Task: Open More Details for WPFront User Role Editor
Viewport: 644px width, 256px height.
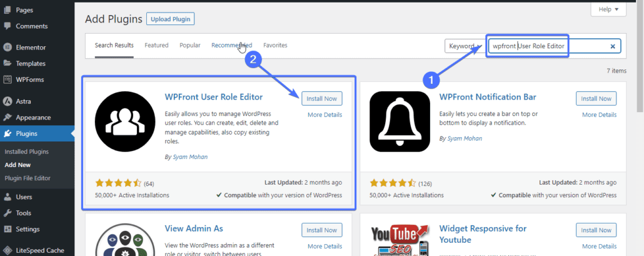Action: [325, 115]
